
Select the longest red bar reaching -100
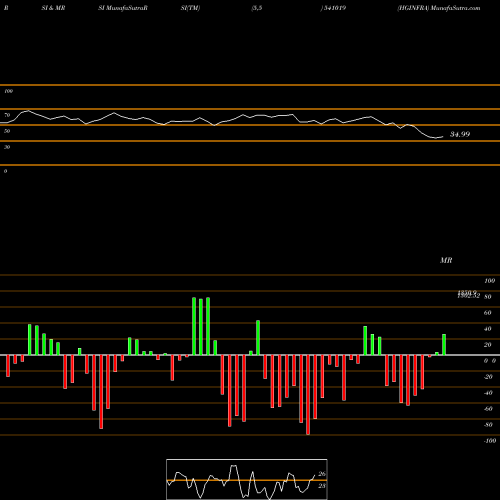pos(308,395)
